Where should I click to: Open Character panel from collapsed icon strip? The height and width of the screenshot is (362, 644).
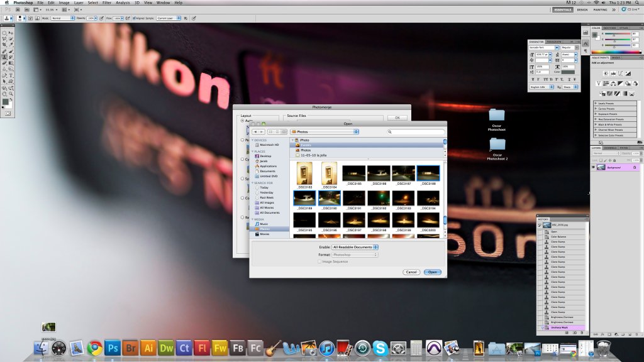pyautogui.click(x=586, y=43)
